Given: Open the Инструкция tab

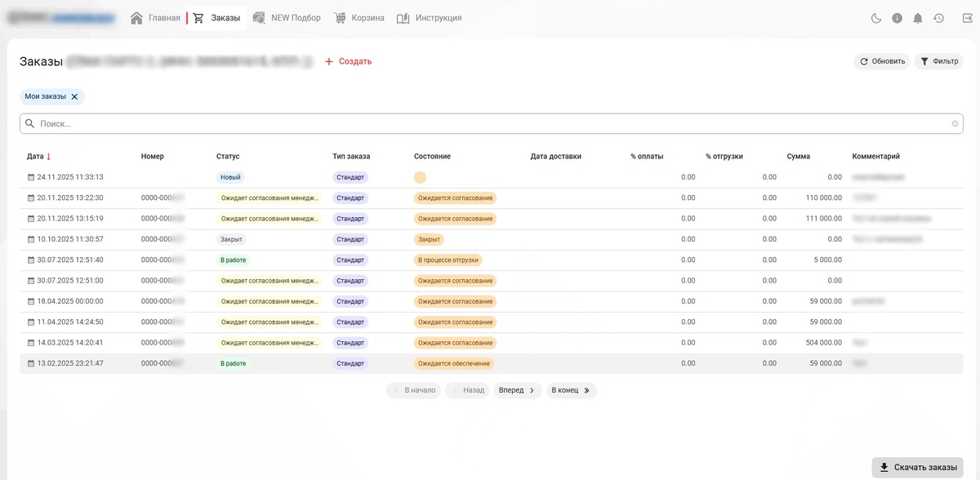Looking at the screenshot, I should (430, 18).
